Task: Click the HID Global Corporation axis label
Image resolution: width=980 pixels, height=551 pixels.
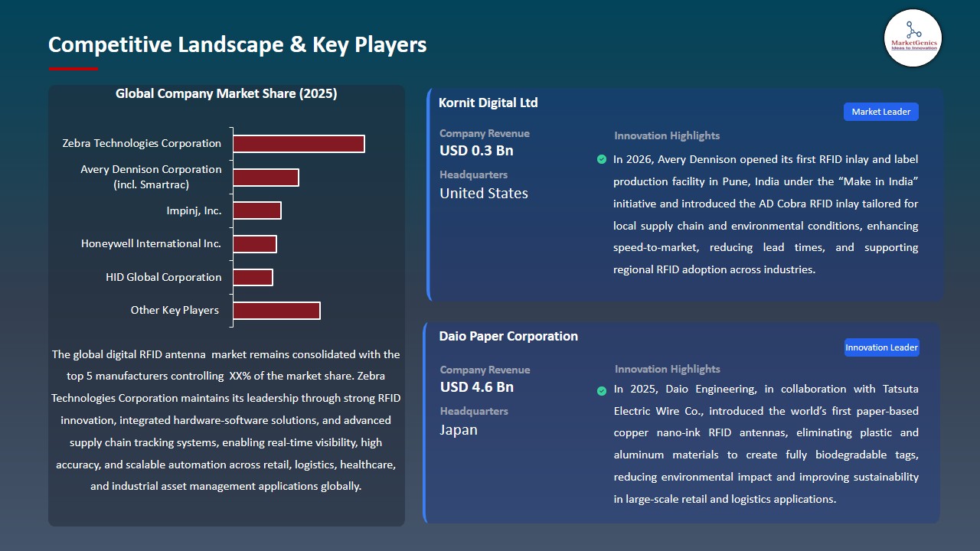Action: pos(164,277)
